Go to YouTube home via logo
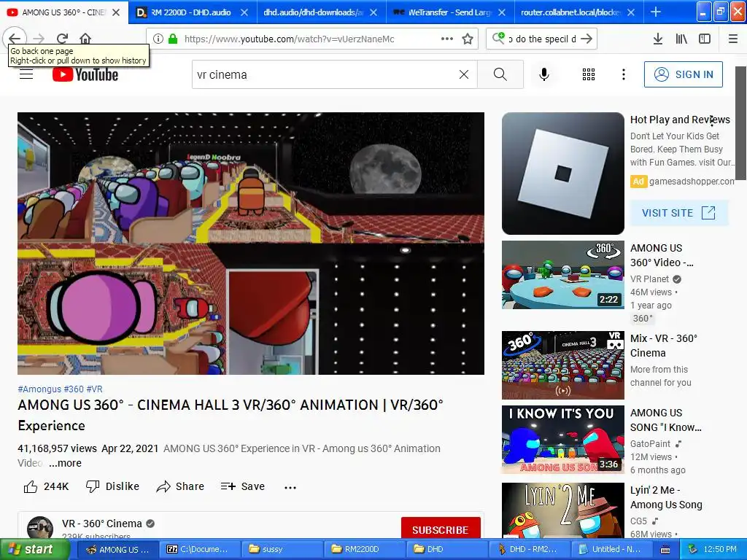This screenshot has width=747, height=560. 85,74
